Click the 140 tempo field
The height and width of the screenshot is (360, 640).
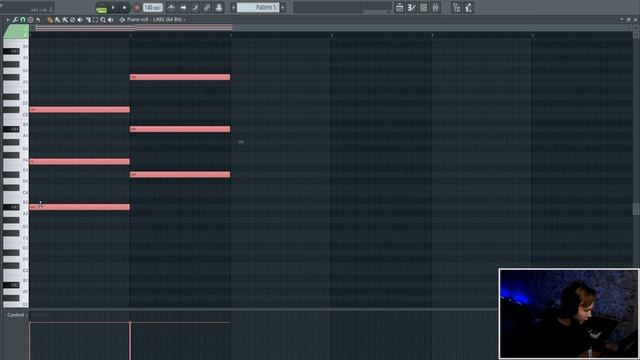pos(153,7)
